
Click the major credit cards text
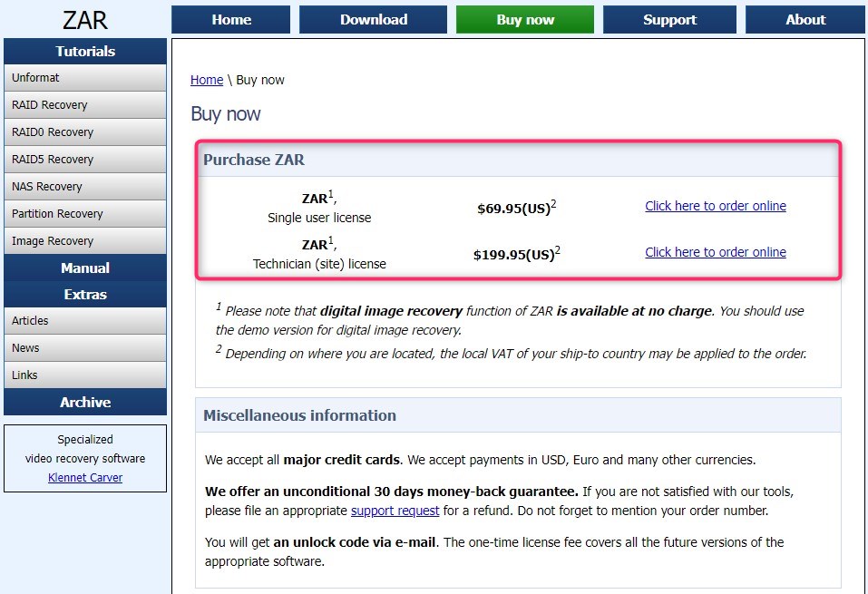point(342,460)
